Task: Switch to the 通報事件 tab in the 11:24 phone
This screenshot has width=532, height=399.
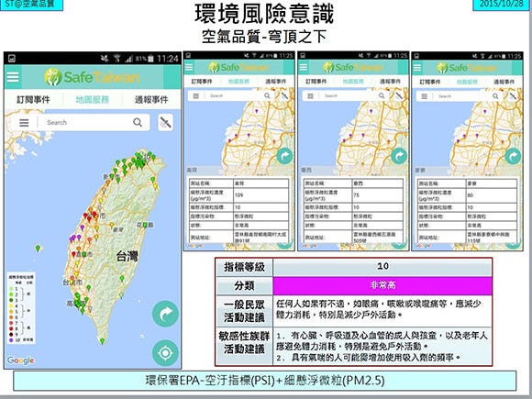Action: pos(151,99)
